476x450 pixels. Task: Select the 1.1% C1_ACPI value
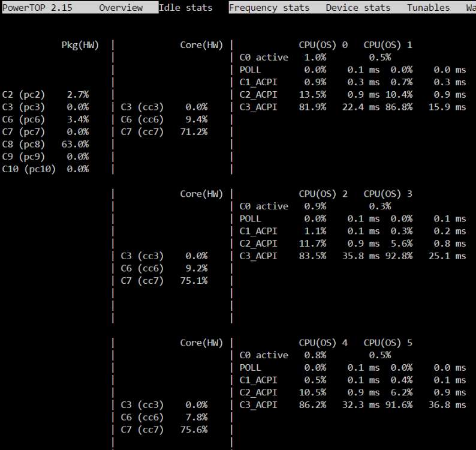pos(315,231)
